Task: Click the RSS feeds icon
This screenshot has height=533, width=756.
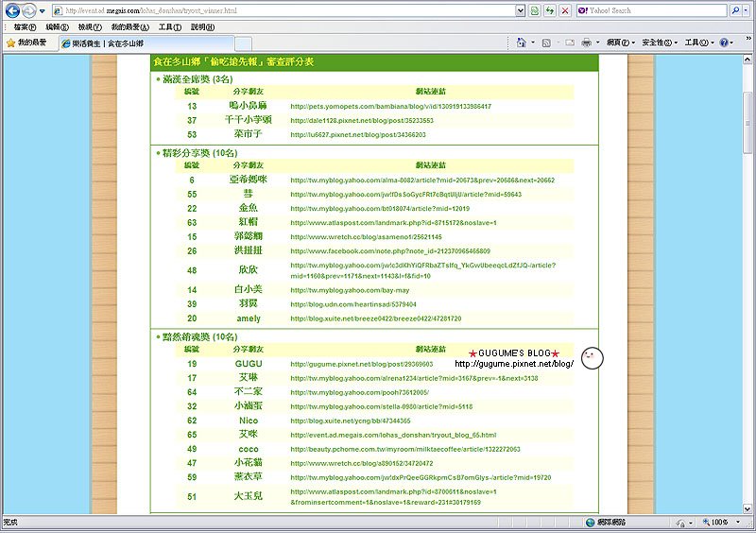Action: click(546, 43)
